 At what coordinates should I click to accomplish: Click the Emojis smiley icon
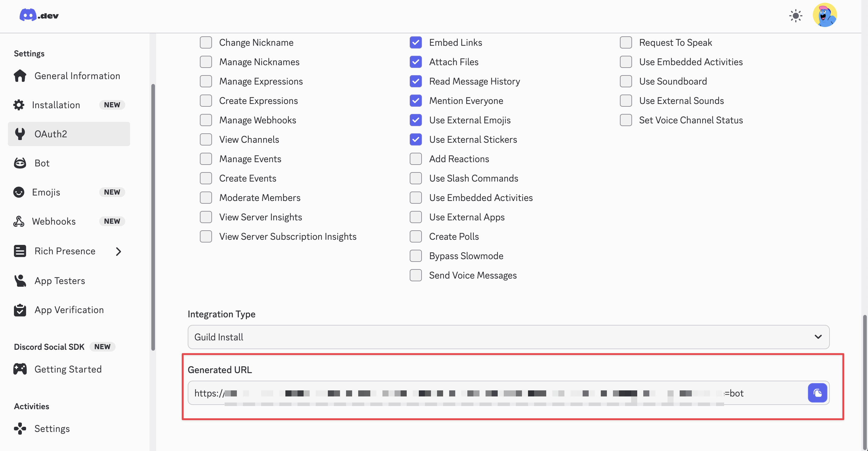[x=19, y=192]
